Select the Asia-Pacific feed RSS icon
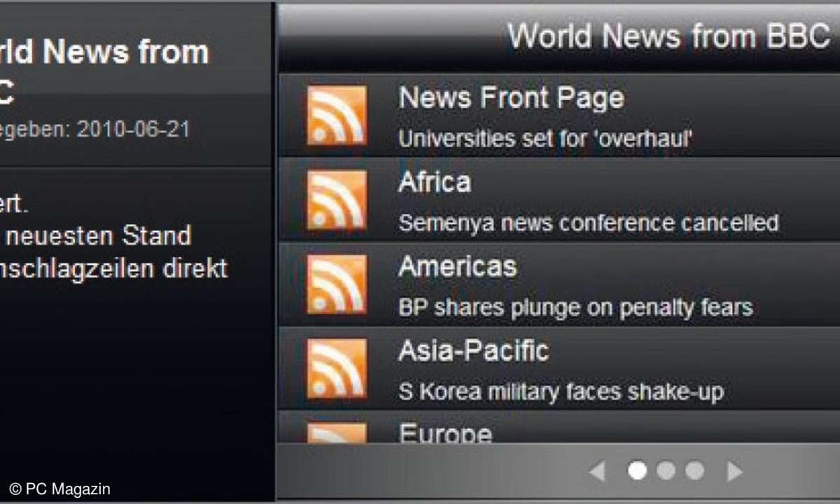840x504 pixels. pos(337,368)
